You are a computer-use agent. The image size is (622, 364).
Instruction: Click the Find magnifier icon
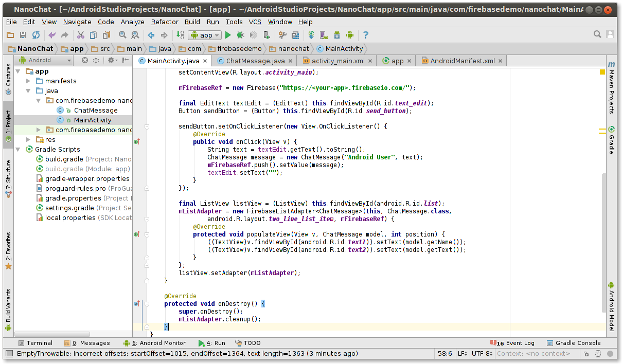[x=122, y=35]
